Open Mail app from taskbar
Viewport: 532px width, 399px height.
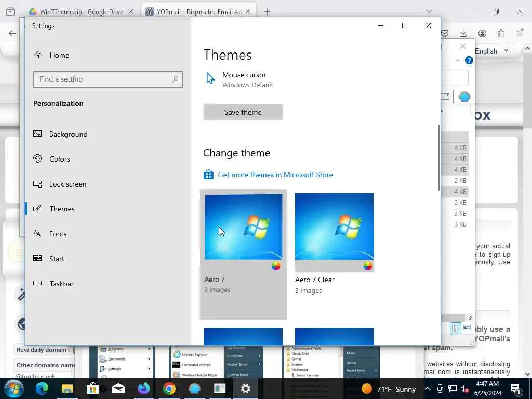[x=118, y=389]
